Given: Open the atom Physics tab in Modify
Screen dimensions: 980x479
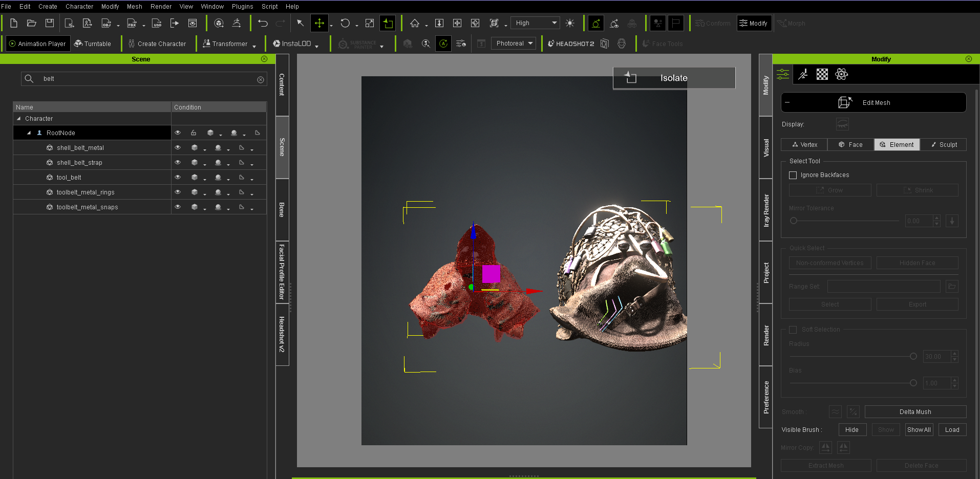Looking at the screenshot, I should click(841, 74).
